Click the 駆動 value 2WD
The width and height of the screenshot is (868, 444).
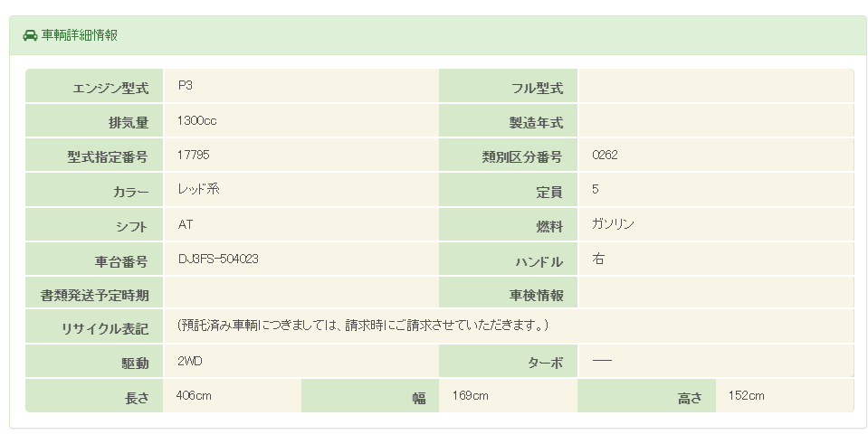pyautogui.click(x=190, y=361)
